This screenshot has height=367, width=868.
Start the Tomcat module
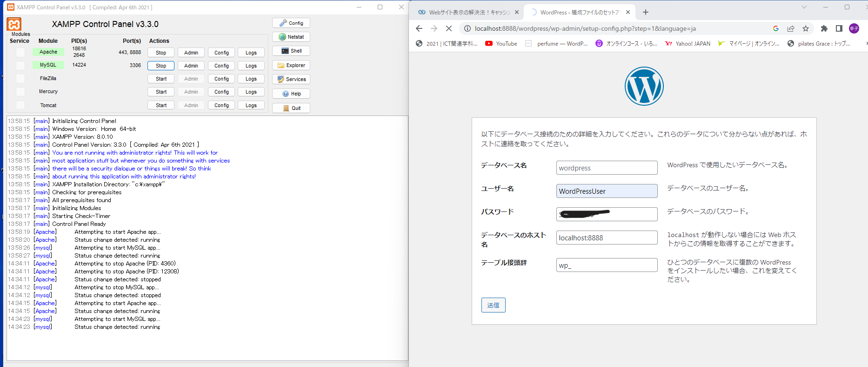[x=161, y=105]
